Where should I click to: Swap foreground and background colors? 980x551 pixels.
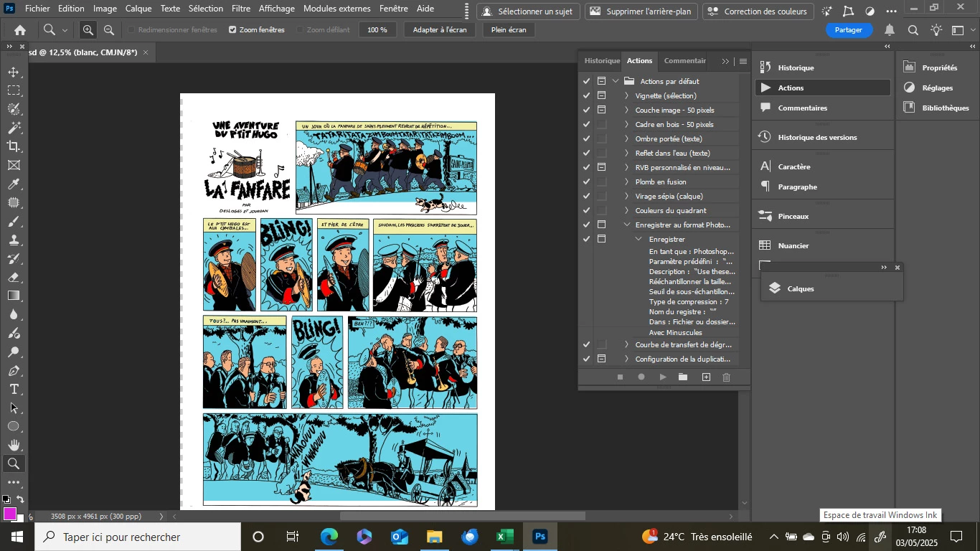point(20,499)
